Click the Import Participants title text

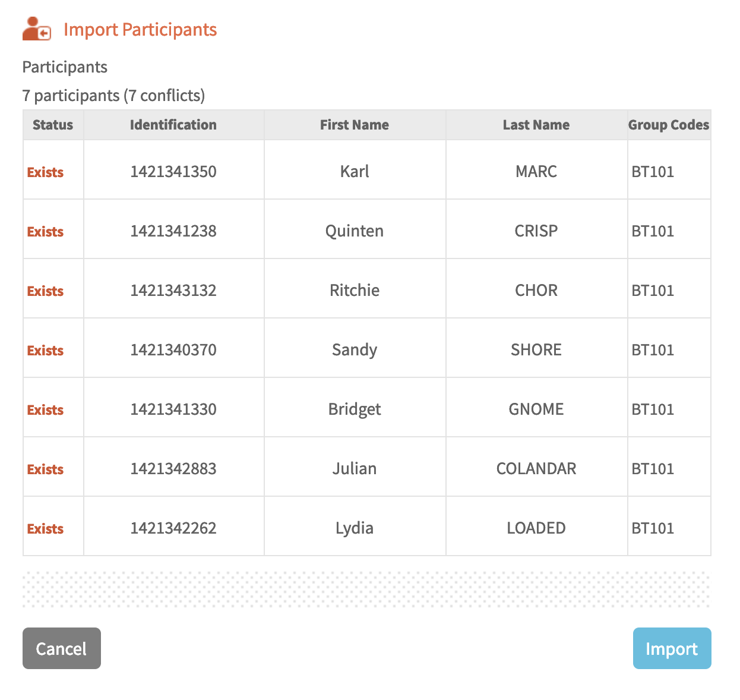[140, 30]
